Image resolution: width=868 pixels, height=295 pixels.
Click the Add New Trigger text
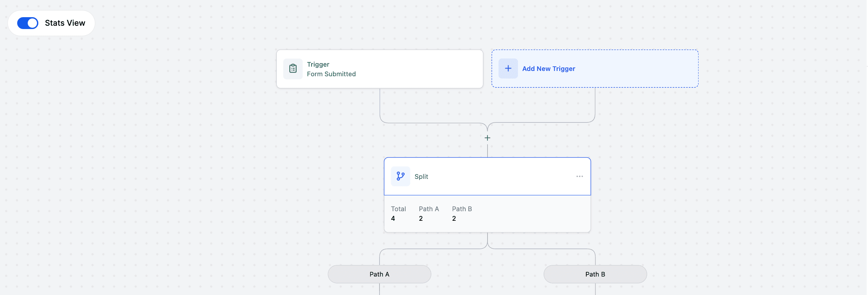point(548,69)
